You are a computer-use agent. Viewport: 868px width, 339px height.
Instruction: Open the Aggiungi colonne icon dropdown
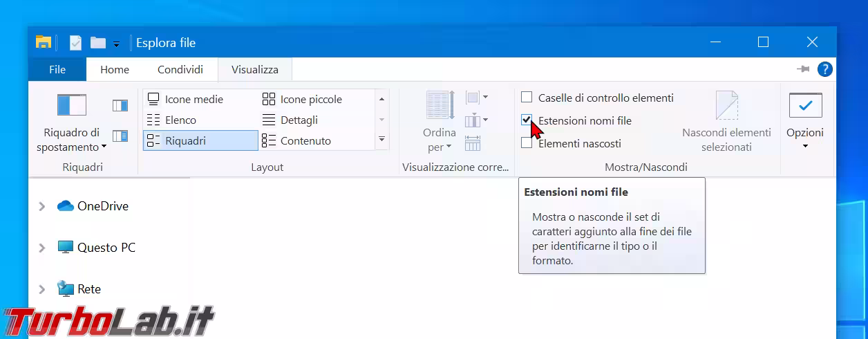click(477, 120)
